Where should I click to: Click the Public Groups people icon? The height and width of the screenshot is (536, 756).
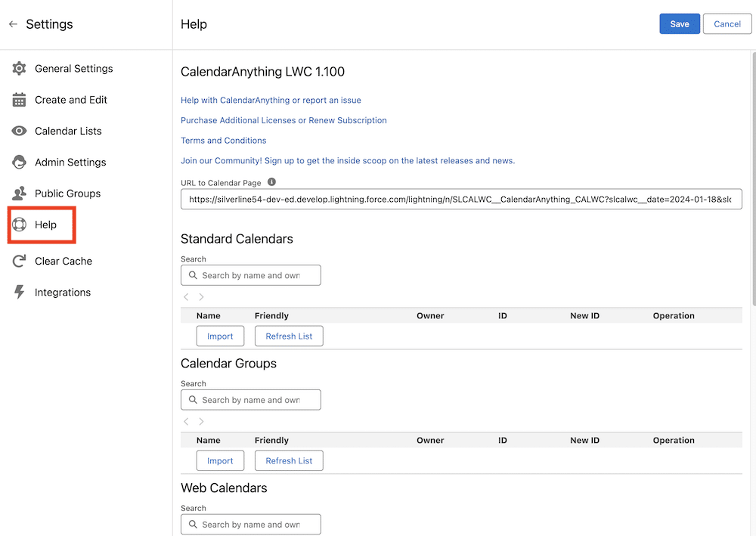pos(20,194)
